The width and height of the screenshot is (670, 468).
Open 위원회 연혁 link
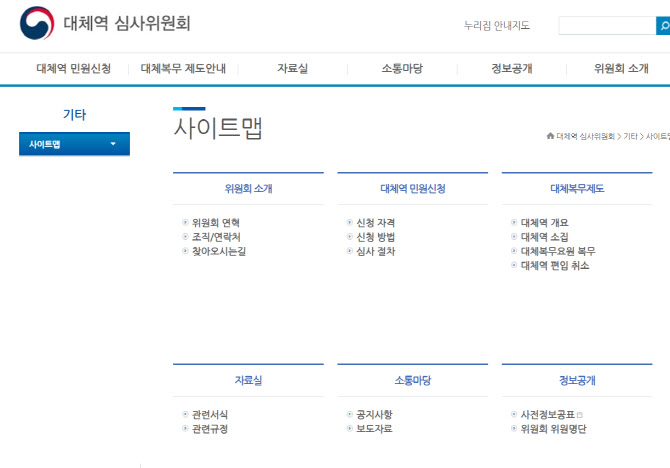[x=216, y=223]
